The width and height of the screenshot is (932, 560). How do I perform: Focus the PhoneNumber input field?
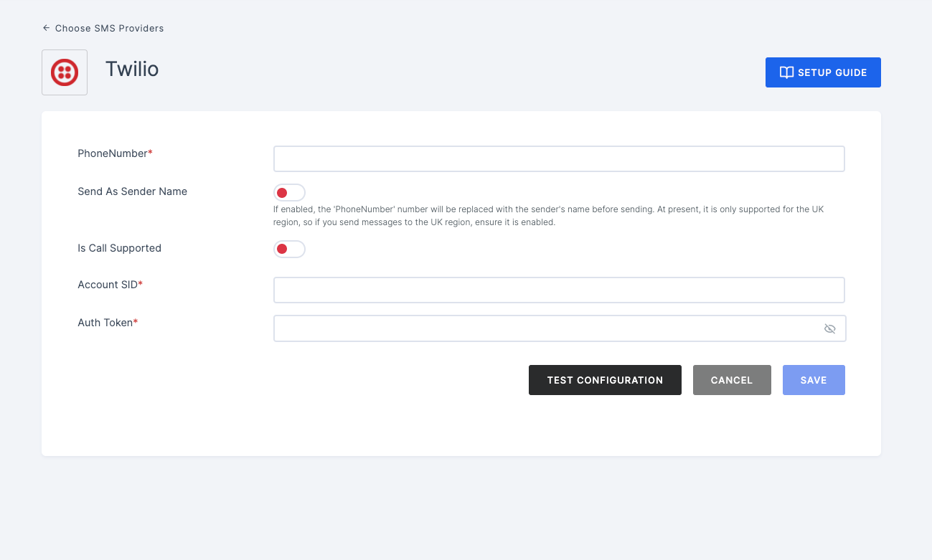(x=559, y=158)
